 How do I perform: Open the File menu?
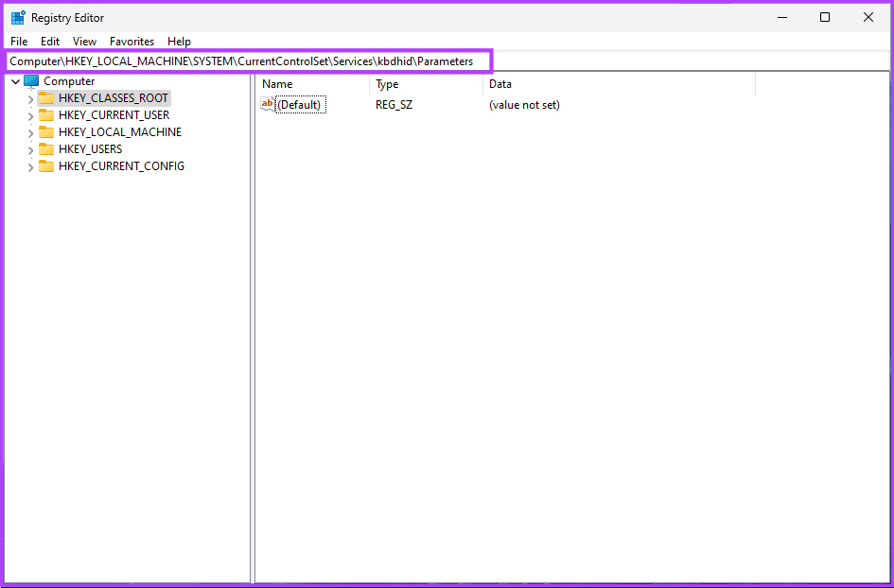pyautogui.click(x=19, y=42)
